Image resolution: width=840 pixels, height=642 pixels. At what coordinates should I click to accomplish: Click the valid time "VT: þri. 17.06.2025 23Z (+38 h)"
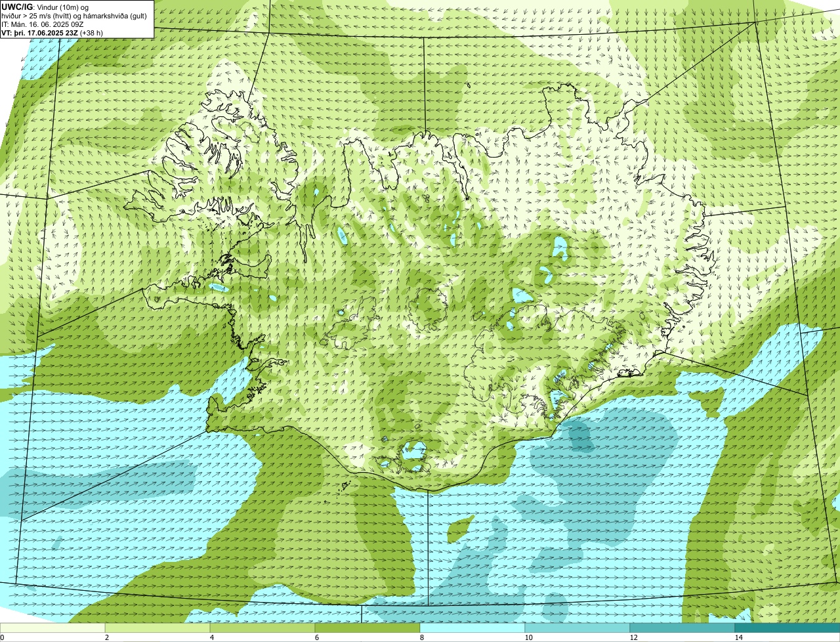point(52,32)
